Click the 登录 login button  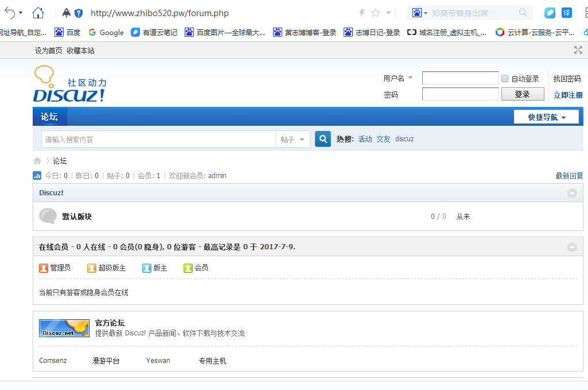tap(522, 94)
